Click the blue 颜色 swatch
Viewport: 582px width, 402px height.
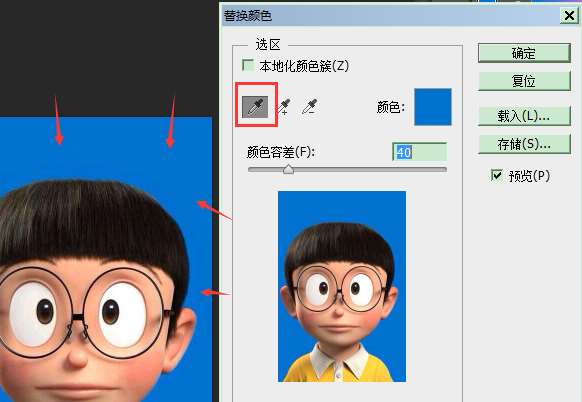click(433, 107)
